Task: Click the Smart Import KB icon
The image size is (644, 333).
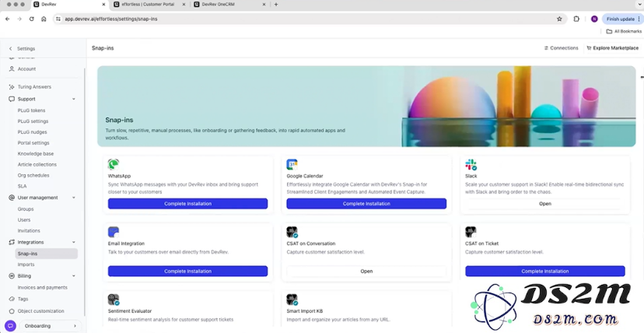Action: [292, 300]
